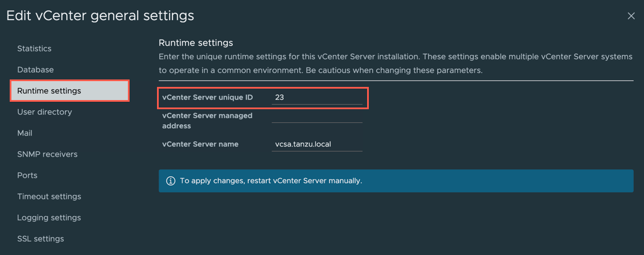
Task: Click the vCenter Server managed address label
Action: (207, 121)
